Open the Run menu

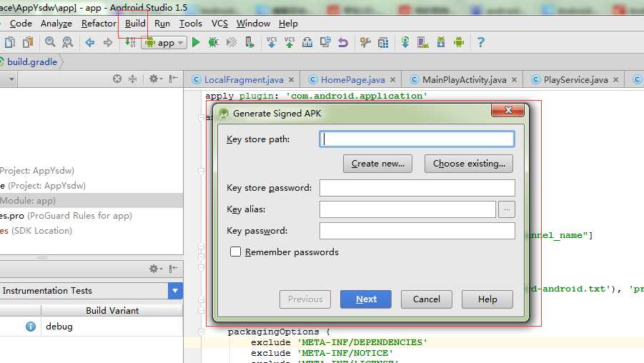[162, 24]
